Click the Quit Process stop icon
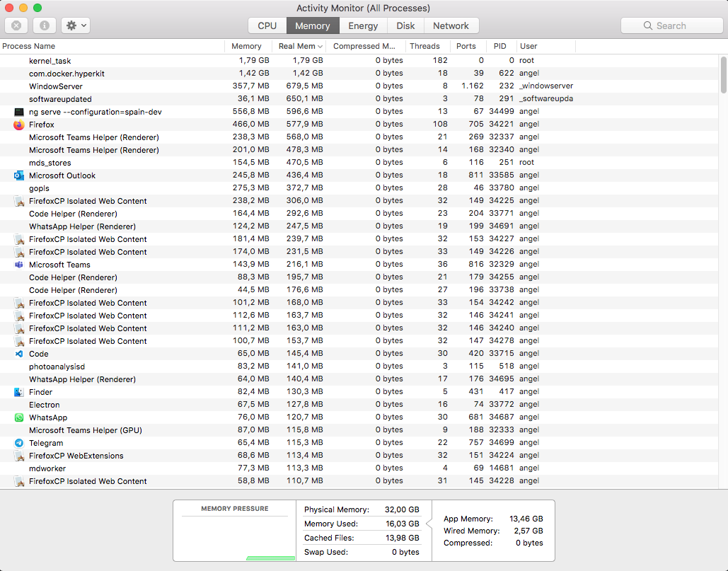The height and width of the screenshot is (571, 728). click(x=16, y=25)
